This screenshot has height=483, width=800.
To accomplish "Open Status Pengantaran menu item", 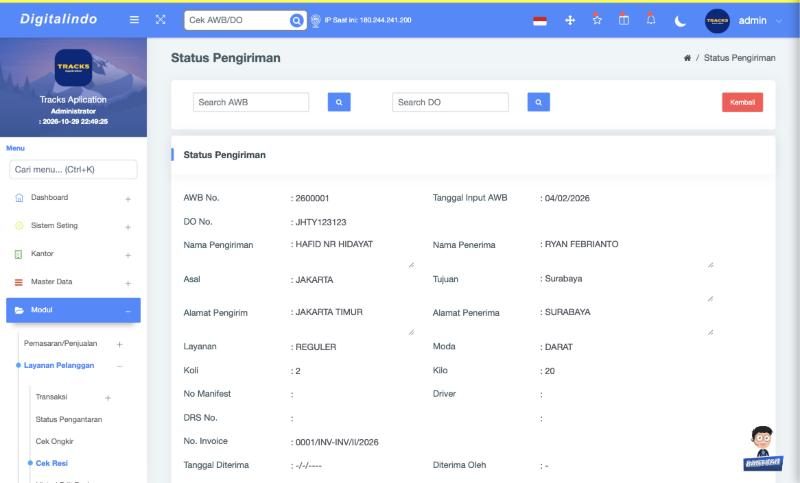I will tap(69, 419).
